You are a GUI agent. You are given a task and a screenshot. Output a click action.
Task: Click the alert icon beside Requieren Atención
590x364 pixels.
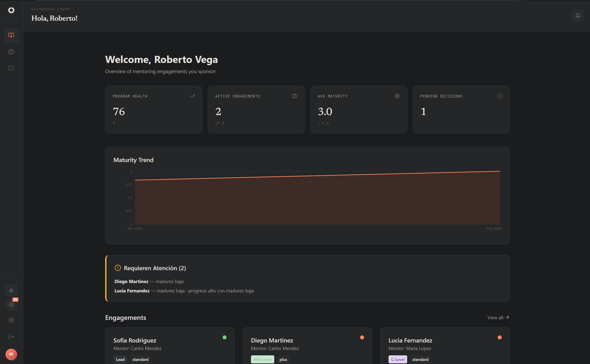tap(118, 268)
